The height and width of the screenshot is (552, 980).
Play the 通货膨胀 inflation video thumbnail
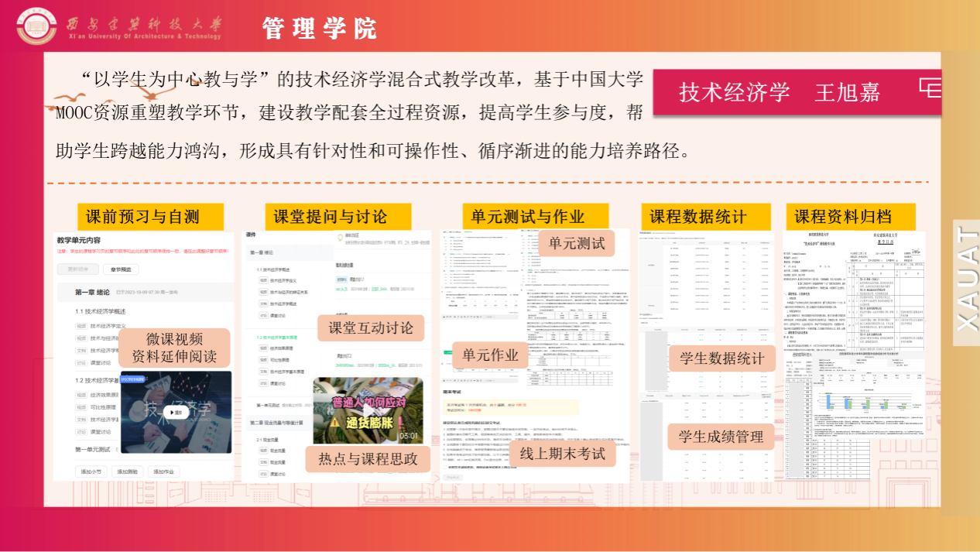(368, 410)
